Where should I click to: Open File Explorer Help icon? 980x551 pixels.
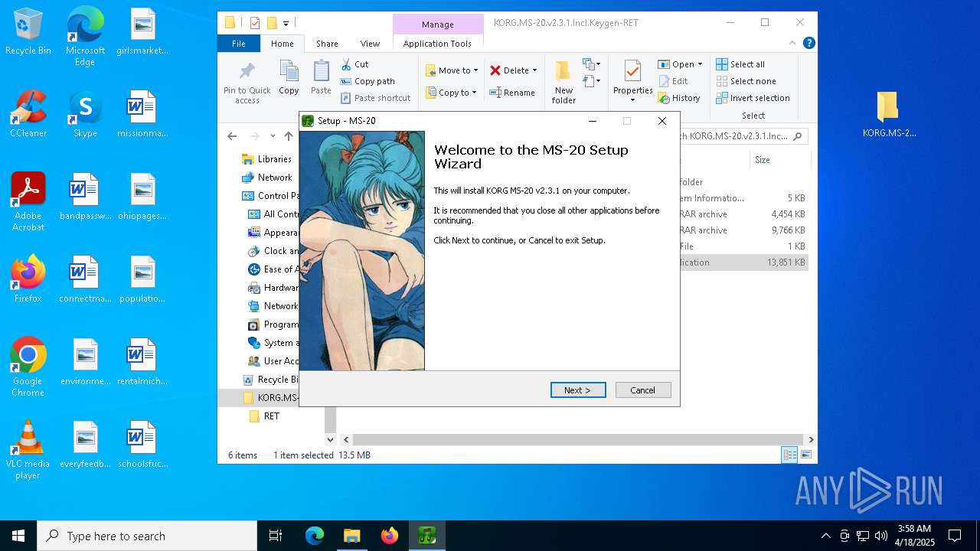(x=808, y=44)
